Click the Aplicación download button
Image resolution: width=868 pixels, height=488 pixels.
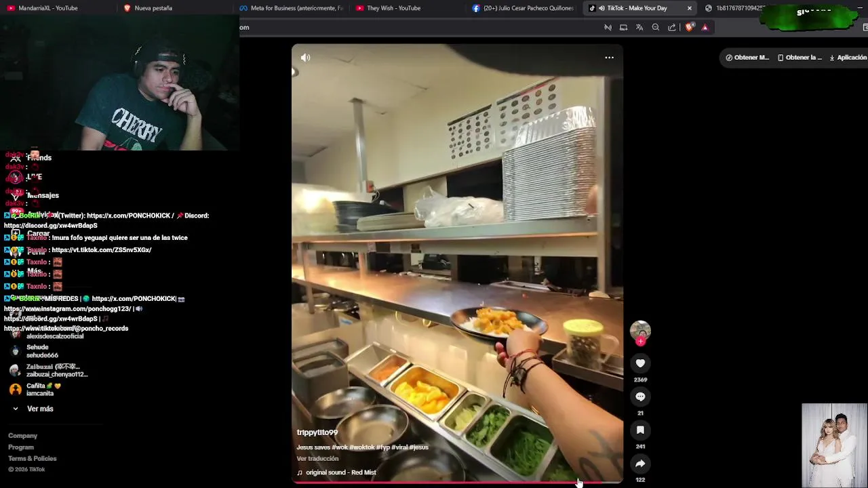[x=848, y=58]
